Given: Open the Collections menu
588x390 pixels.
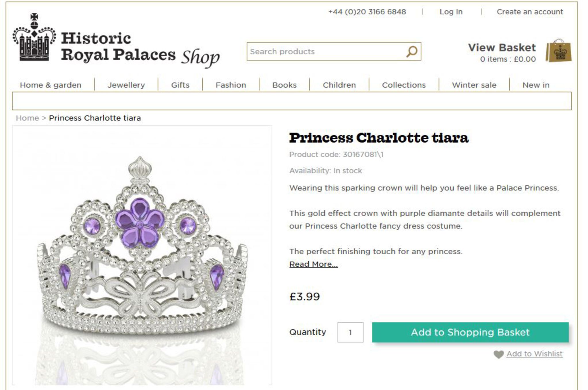Looking at the screenshot, I should click(404, 85).
